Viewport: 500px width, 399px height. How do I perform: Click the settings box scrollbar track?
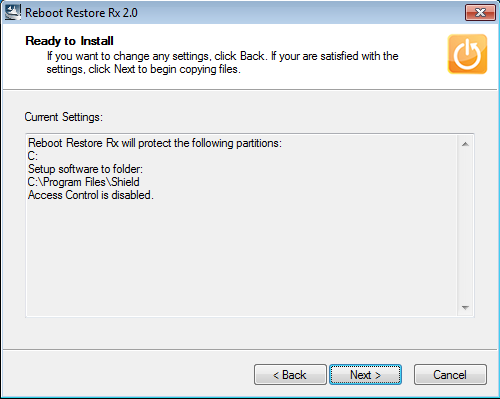pos(465,226)
